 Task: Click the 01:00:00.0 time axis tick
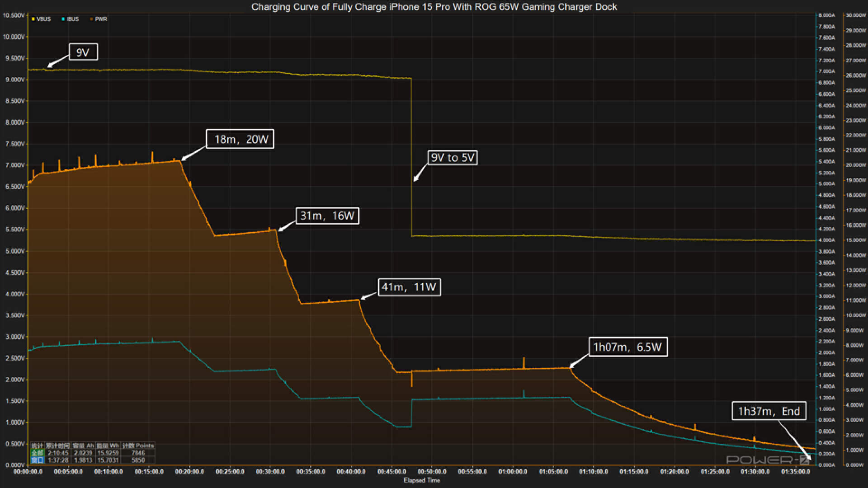pos(513,472)
